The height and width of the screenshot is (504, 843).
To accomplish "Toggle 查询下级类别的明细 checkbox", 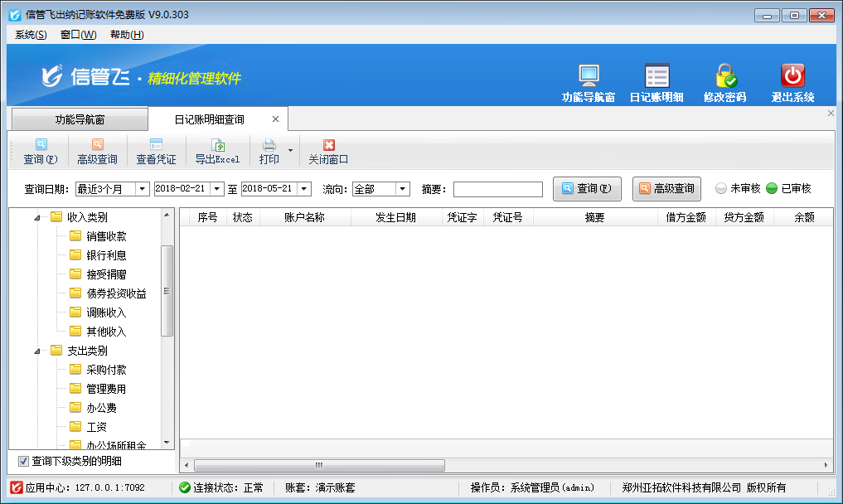I will [x=23, y=462].
